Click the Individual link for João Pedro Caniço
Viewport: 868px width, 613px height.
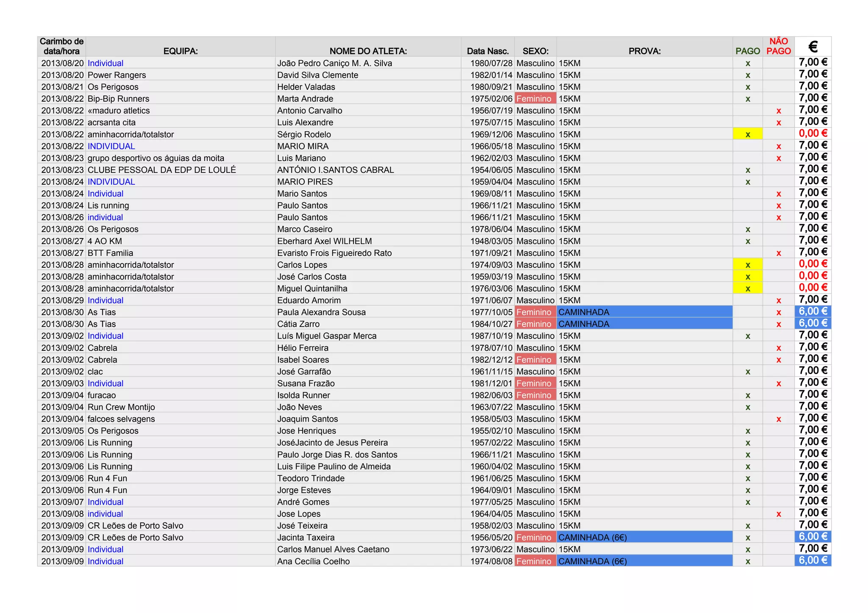pyautogui.click(x=106, y=63)
